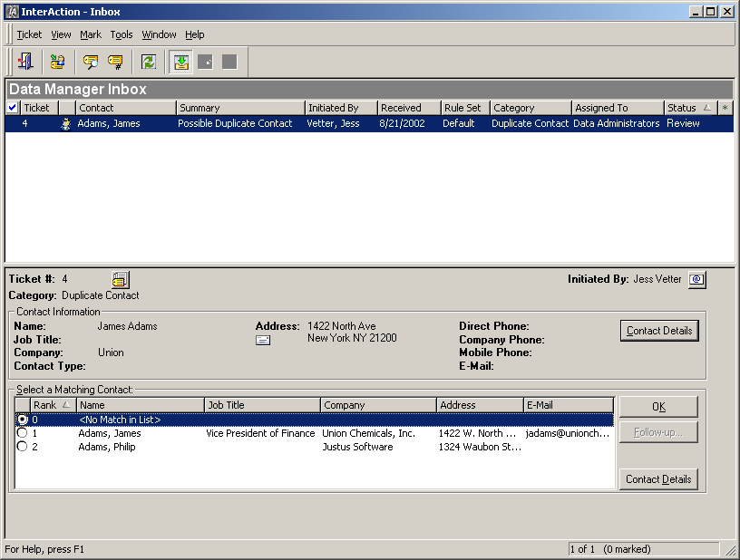This screenshot has width=740, height=560.
Task: Select radio button for Adams, James match
Action: coord(22,434)
